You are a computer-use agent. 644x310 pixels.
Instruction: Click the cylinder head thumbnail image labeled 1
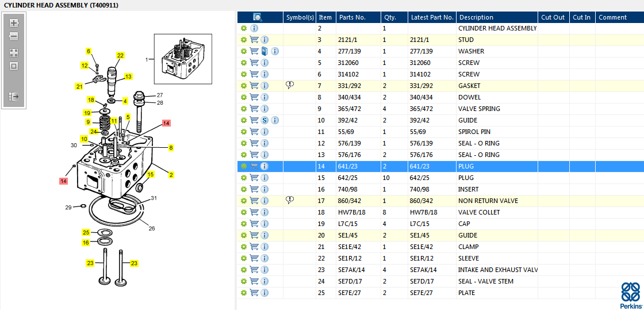(182, 60)
